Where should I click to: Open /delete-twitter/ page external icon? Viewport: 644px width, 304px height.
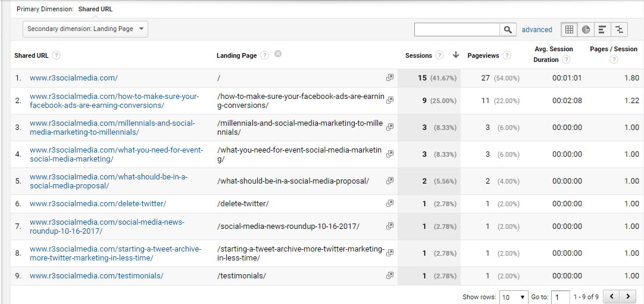pos(390,203)
